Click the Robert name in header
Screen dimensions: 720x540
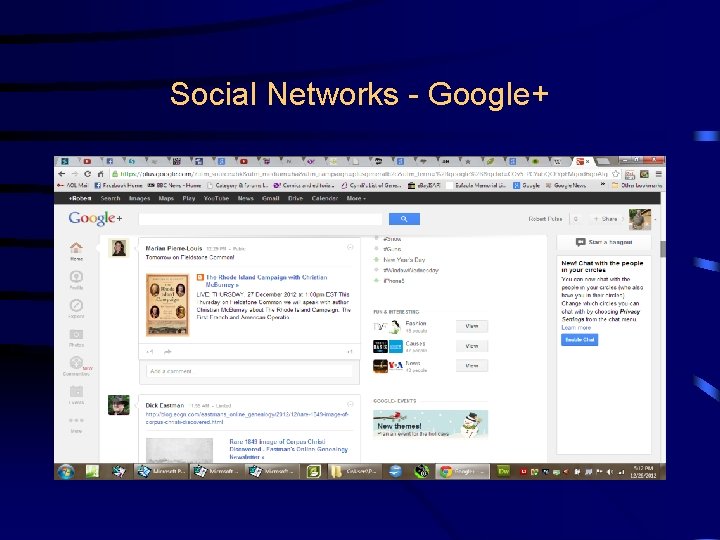[545, 219]
